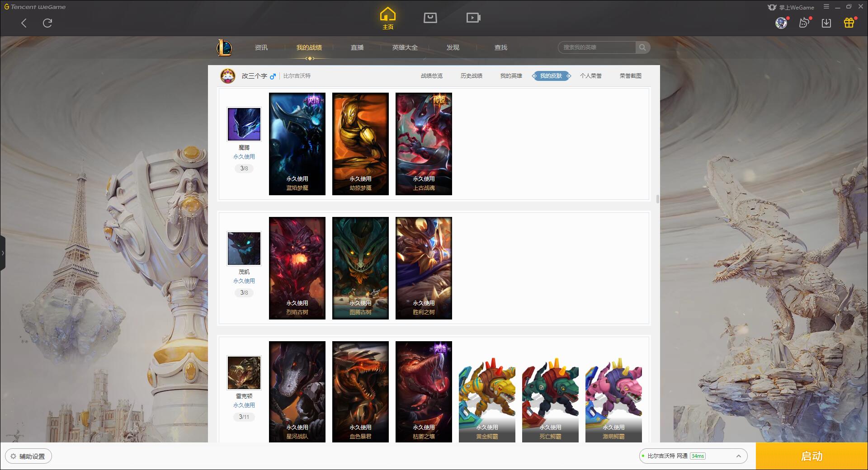Open the 劫掠梦魇 skin card
Screen dimensions: 868x470
coord(360,144)
